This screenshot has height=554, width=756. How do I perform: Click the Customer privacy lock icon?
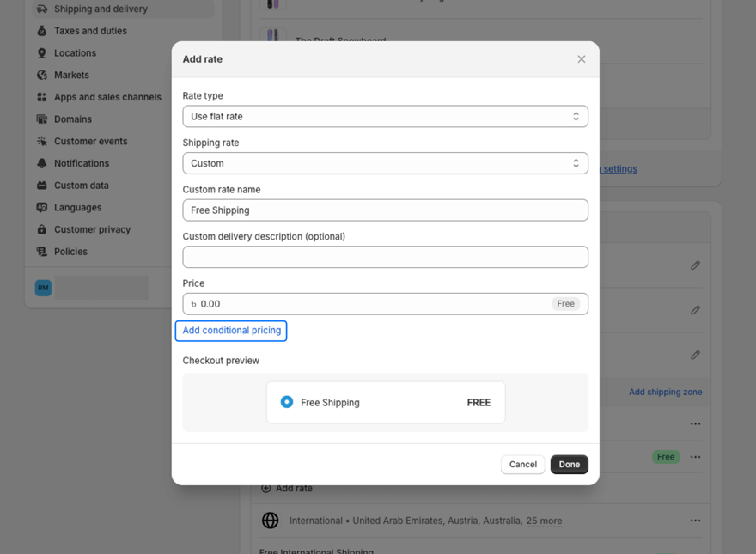[x=42, y=229]
